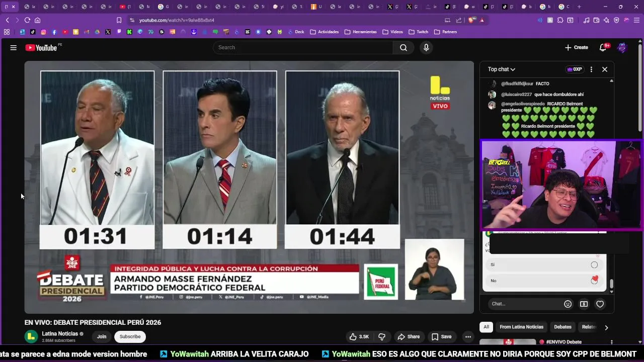The height and width of the screenshot is (362, 644).
Task: Open the browser main menu button
Action: point(636,20)
